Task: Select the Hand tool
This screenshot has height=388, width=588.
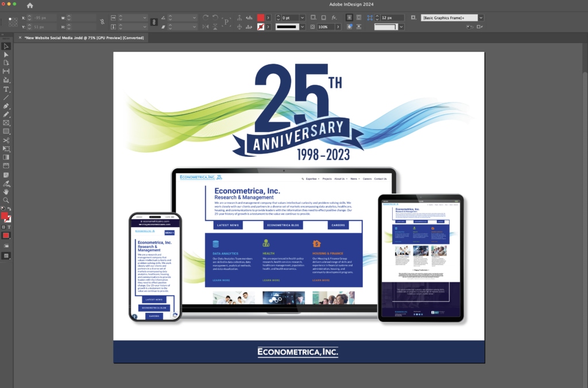Action: (x=6, y=192)
